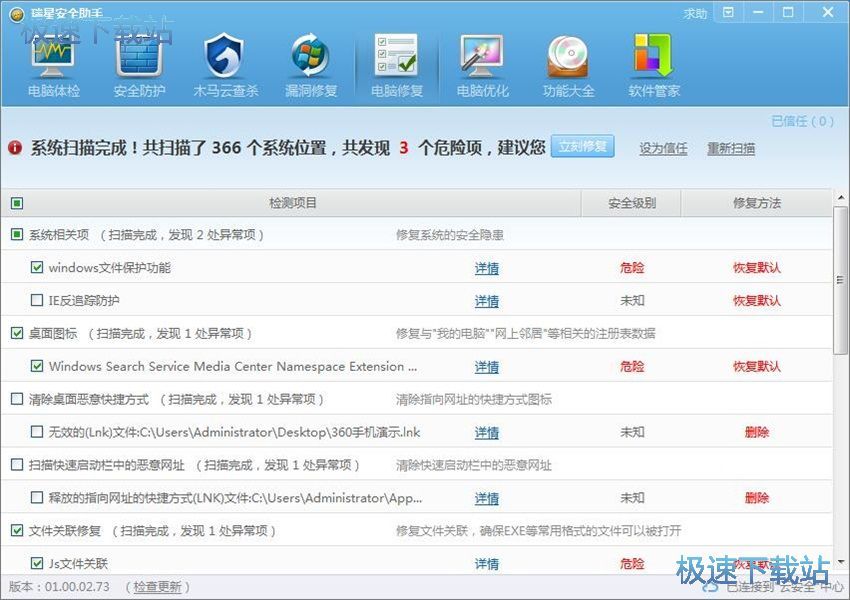Viewport: 850px width, 600px height.
Task: Uncheck the Js文件关联 checkbox
Action: pyautogui.click(x=37, y=563)
